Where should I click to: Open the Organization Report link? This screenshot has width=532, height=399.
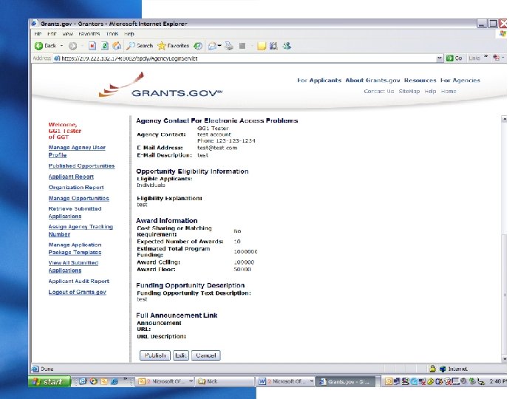pos(76,187)
